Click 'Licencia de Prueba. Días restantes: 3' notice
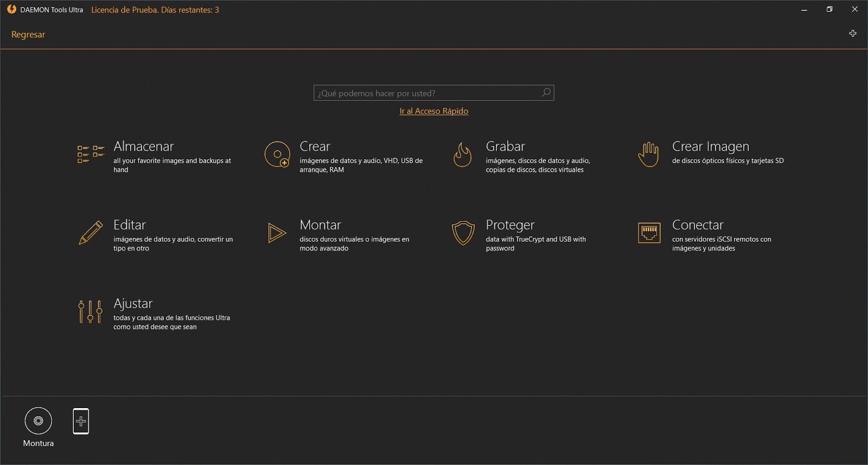The image size is (868, 465). (155, 10)
